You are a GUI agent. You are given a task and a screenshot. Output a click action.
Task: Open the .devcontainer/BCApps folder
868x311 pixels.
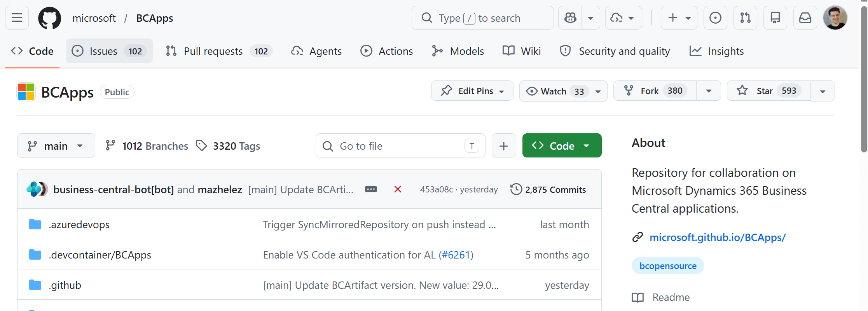click(100, 255)
